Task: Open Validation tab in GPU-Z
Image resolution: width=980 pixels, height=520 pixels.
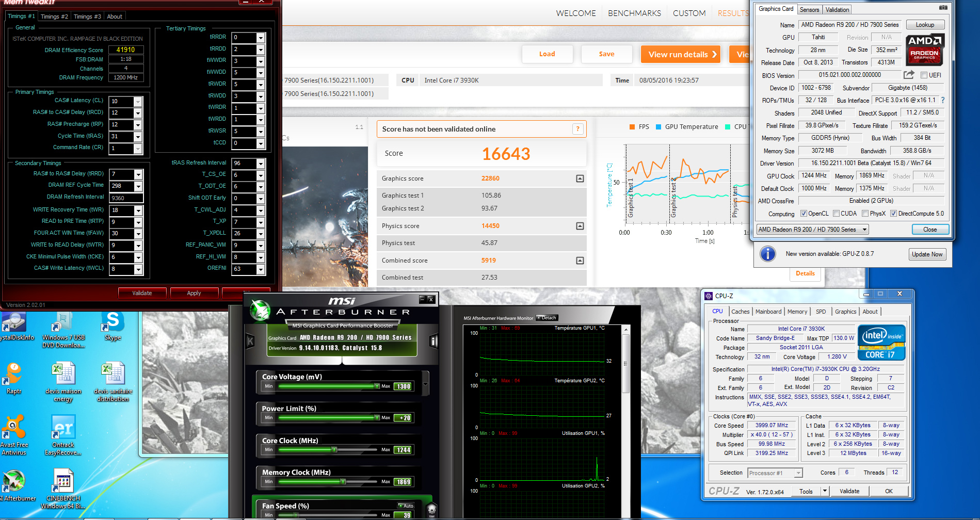Action: 837,10
